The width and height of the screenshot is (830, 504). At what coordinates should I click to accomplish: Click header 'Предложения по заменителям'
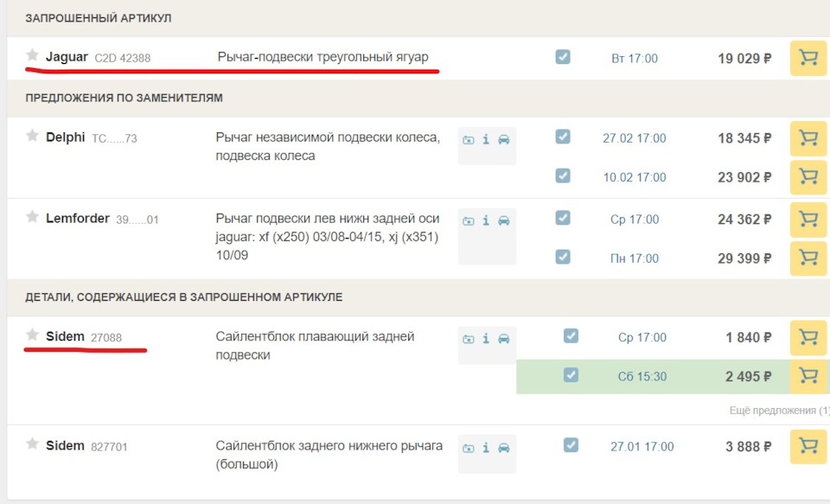coord(124,98)
